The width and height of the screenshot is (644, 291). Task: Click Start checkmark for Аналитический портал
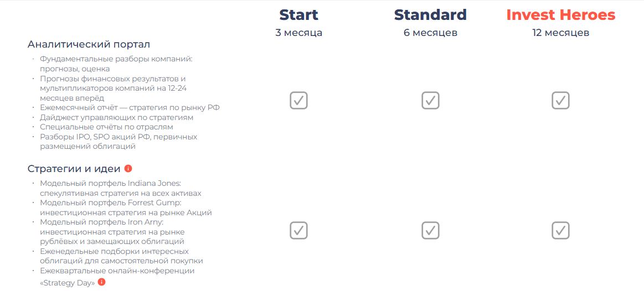298,100
